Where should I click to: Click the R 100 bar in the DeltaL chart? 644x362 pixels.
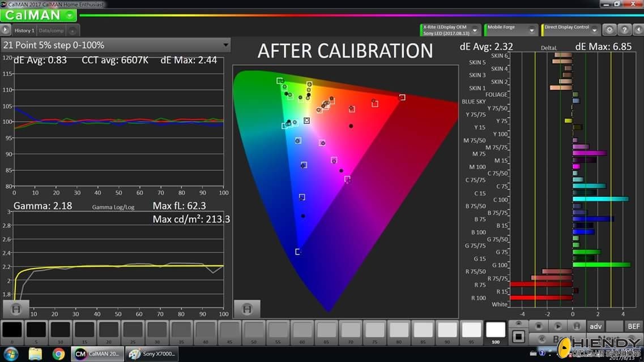coord(541,298)
